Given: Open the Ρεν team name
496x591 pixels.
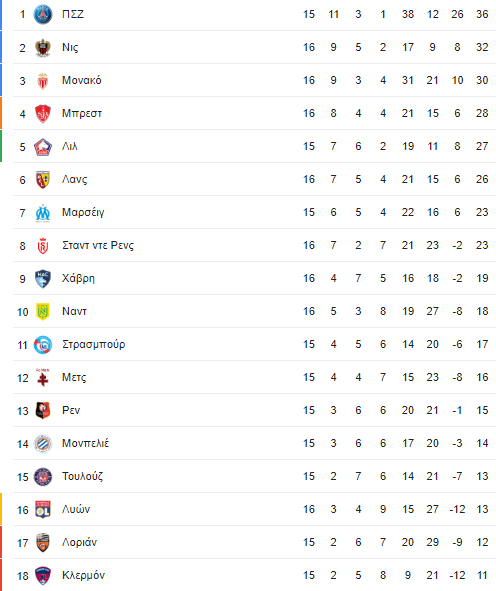Looking at the screenshot, I should coord(71,410).
